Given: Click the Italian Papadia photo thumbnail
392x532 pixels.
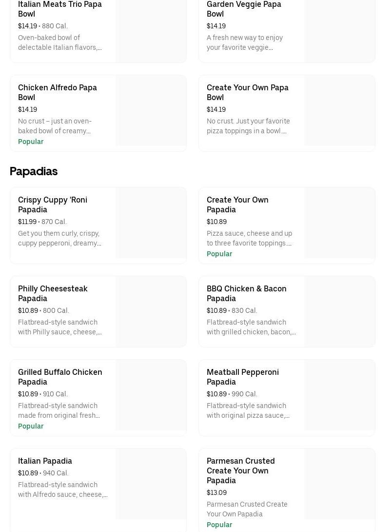Looking at the screenshot, I should [x=151, y=484].
